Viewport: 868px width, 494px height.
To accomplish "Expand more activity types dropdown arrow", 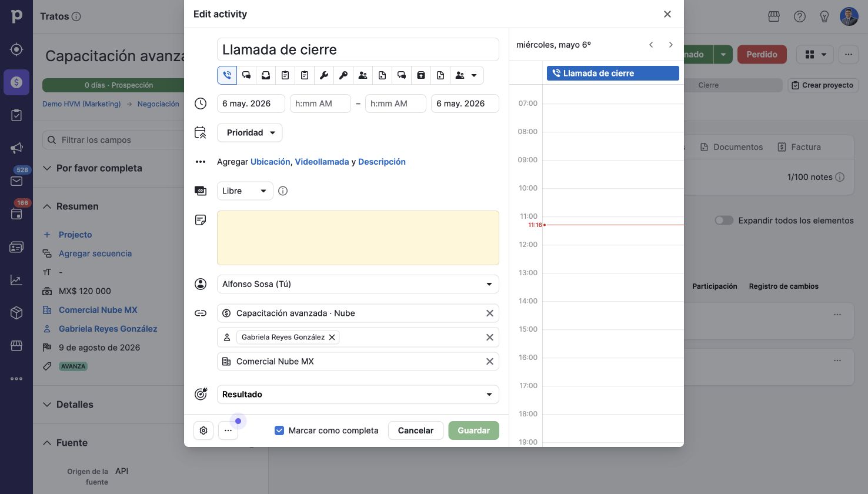I will 473,75.
